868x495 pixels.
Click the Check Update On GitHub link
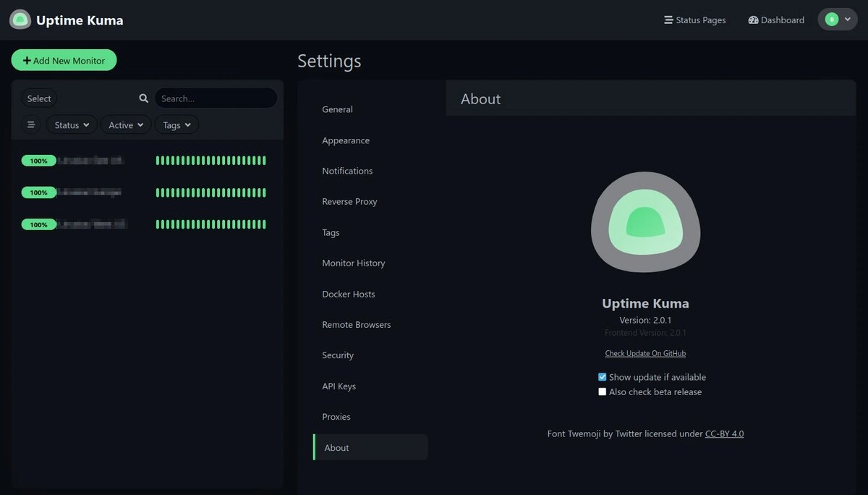(645, 352)
